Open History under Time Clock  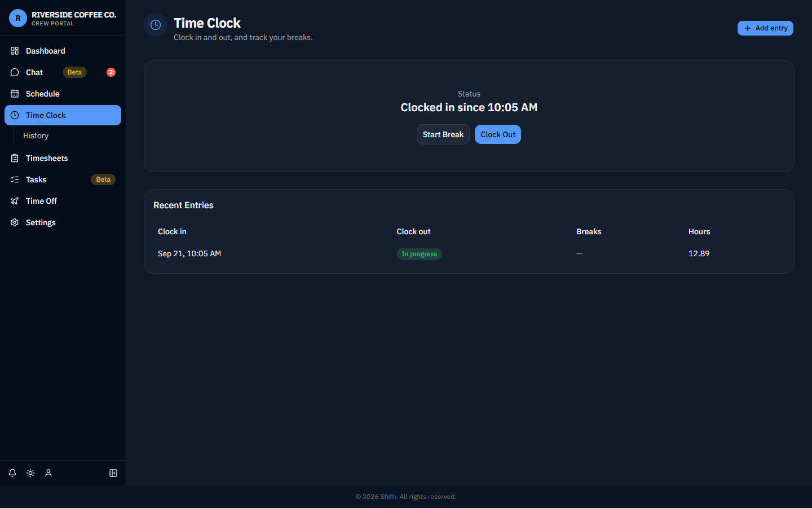(x=36, y=135)
